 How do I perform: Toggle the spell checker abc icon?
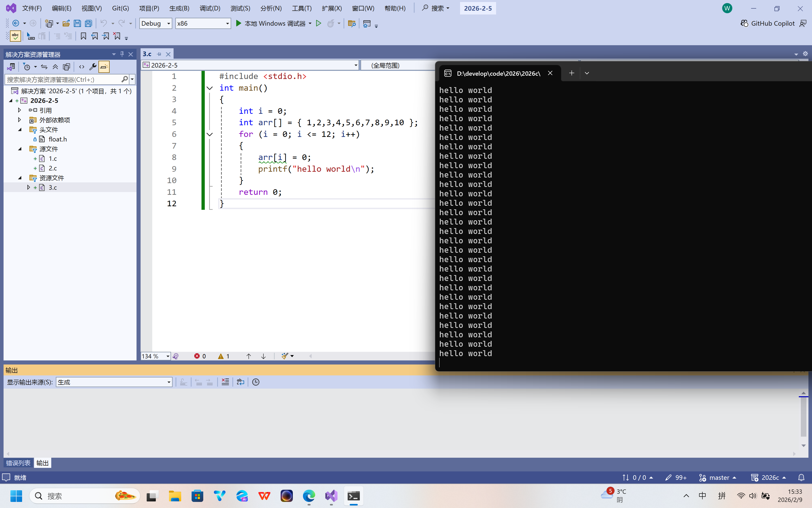coord(15,36)
